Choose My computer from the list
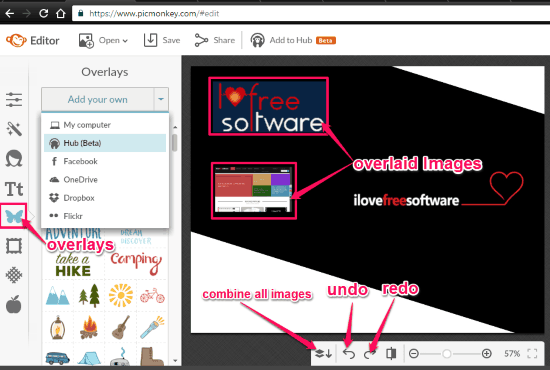550x370 pixels. (105, 125)
